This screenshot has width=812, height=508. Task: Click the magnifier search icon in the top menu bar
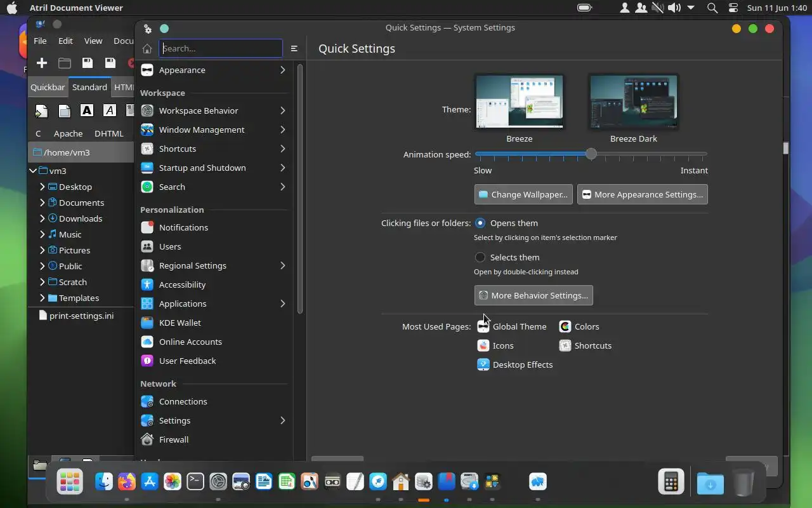point(712,8)
